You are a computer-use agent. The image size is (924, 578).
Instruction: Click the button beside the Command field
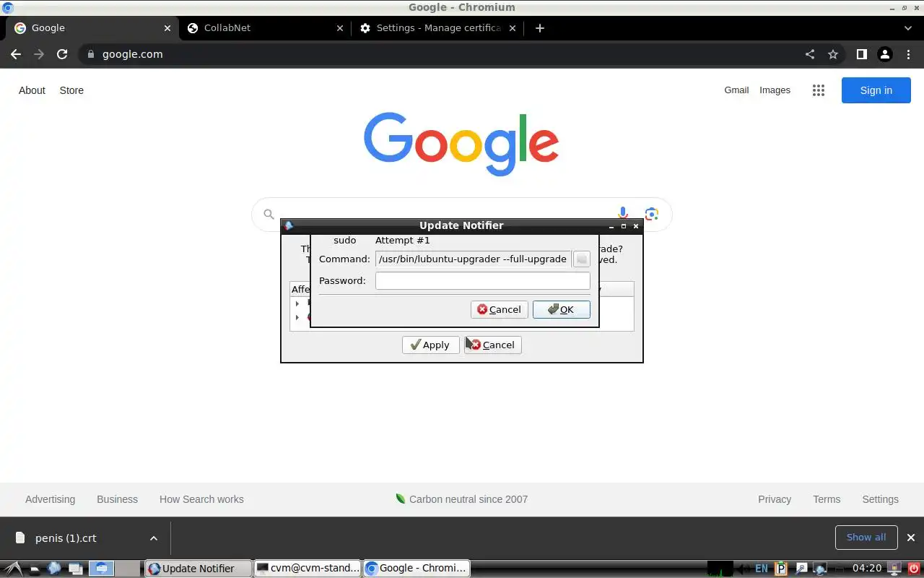click(581, 259)
